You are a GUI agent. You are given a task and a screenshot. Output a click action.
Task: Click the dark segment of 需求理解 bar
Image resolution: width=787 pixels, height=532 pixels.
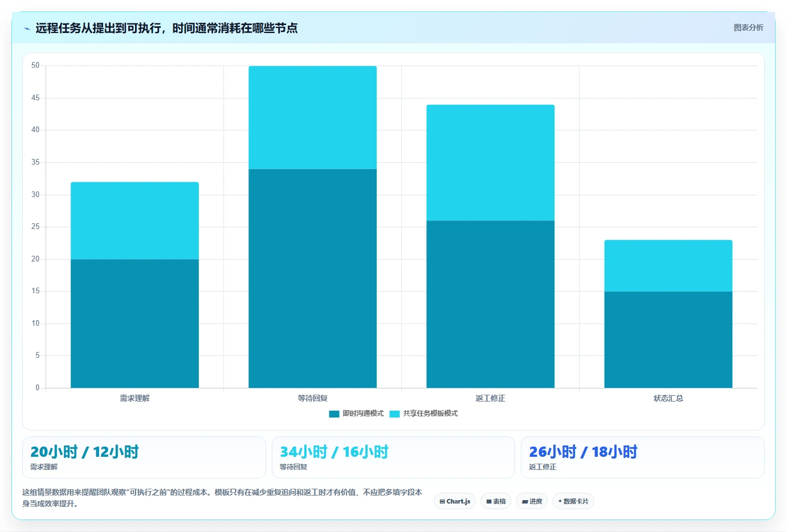coord(134,324)
